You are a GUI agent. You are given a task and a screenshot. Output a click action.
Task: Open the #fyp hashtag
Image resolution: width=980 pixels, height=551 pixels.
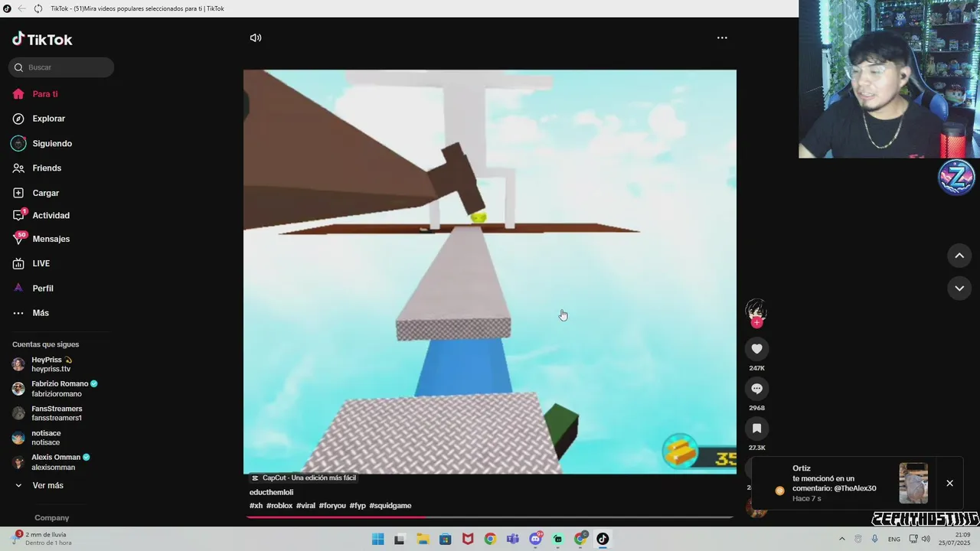point(358,506)
